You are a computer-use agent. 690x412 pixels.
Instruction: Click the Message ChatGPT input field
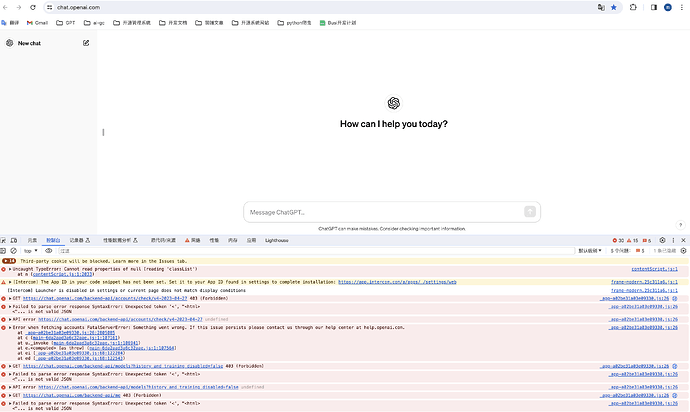point(392,212)
